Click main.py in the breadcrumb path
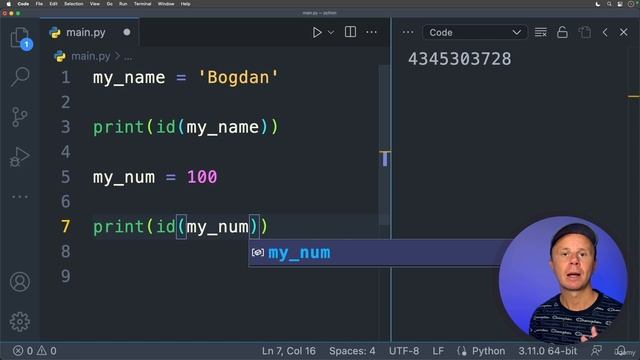 pyautogui.click(x=91, y=56)
